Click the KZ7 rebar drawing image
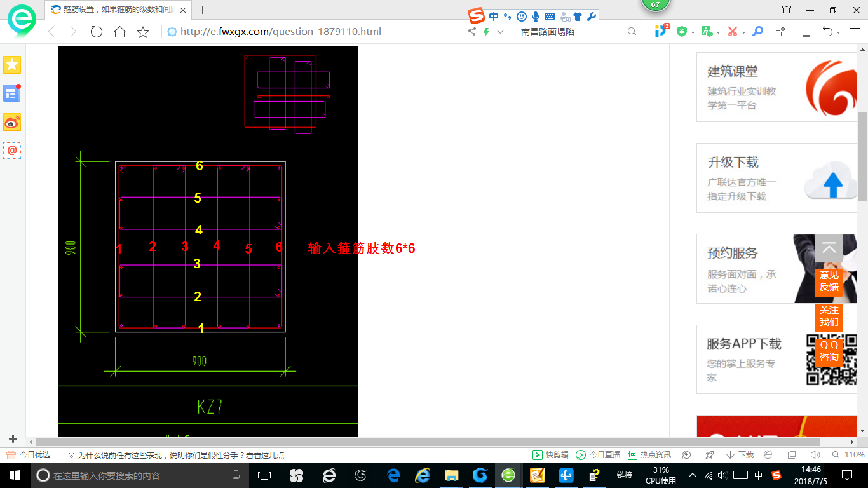Image resolution: width=868 pixels, height=488 pixels. (208, 241)
